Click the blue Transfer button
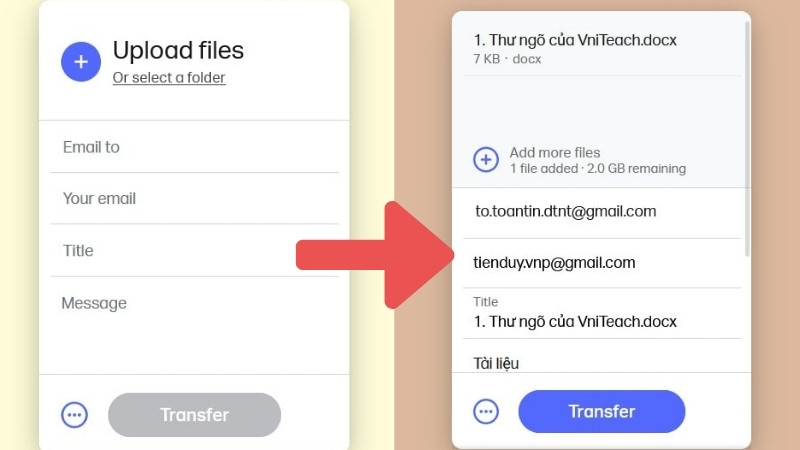 [602, 411]
